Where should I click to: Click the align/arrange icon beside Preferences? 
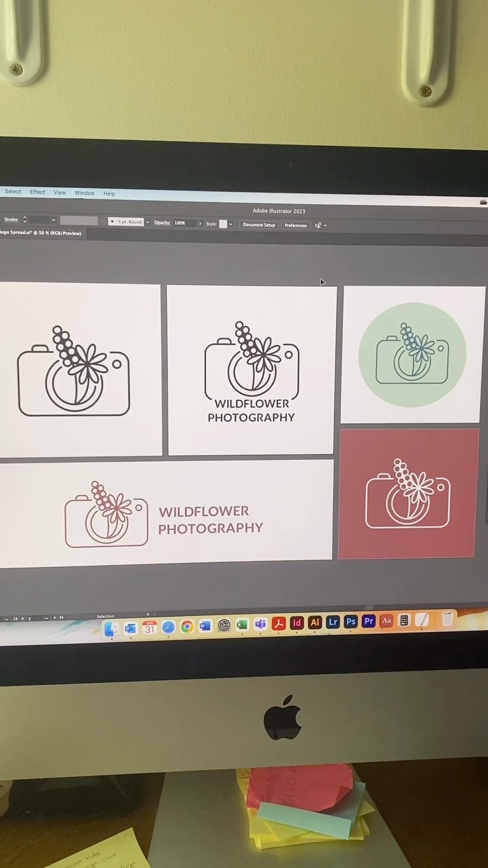tap(318, 225)
